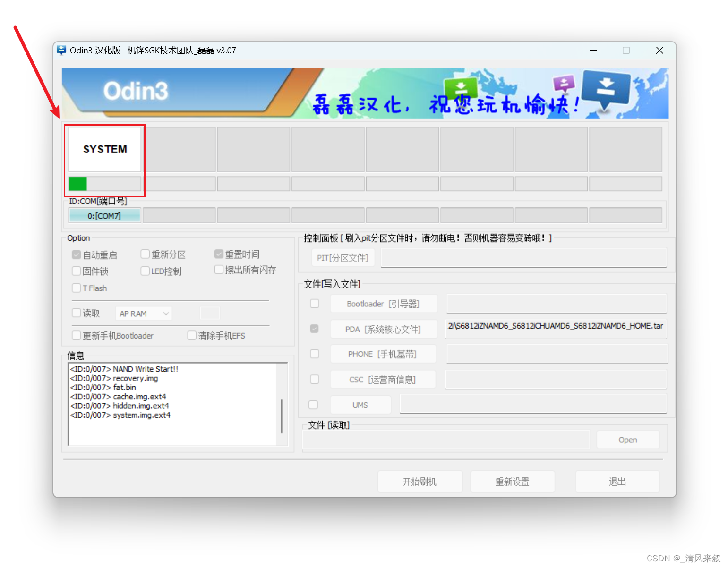Click the Odin3 app icon in title bar

click(61, 50)
